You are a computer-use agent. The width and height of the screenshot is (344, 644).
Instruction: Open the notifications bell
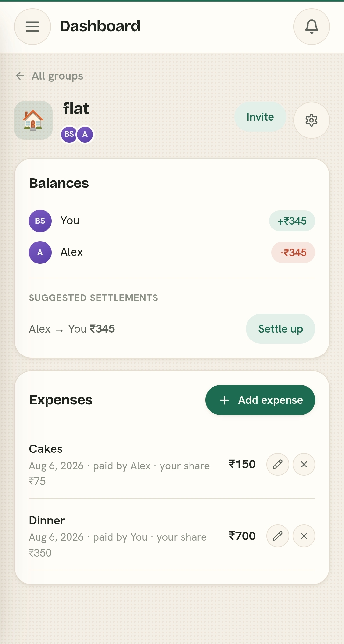coord(312,26)
